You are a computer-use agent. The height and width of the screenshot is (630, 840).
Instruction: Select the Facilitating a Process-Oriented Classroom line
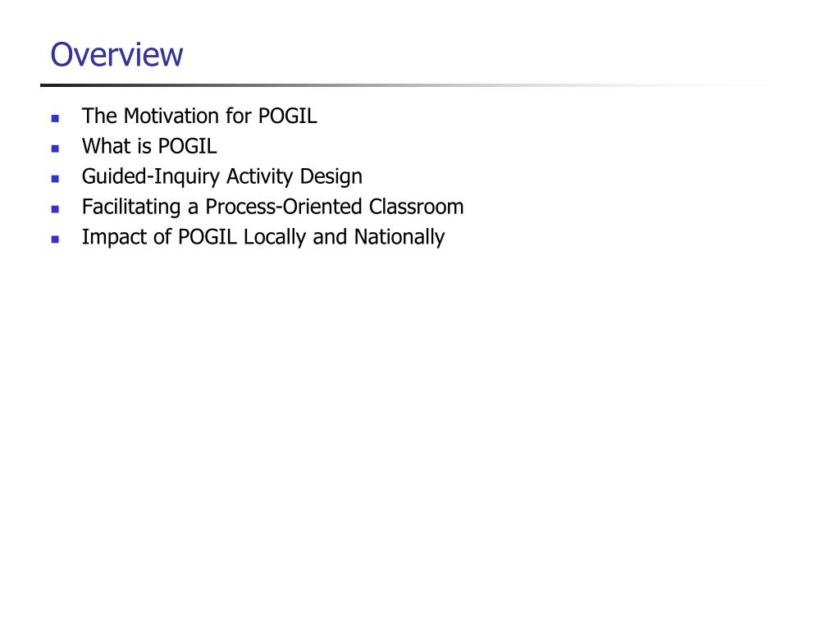click(272, 208)
